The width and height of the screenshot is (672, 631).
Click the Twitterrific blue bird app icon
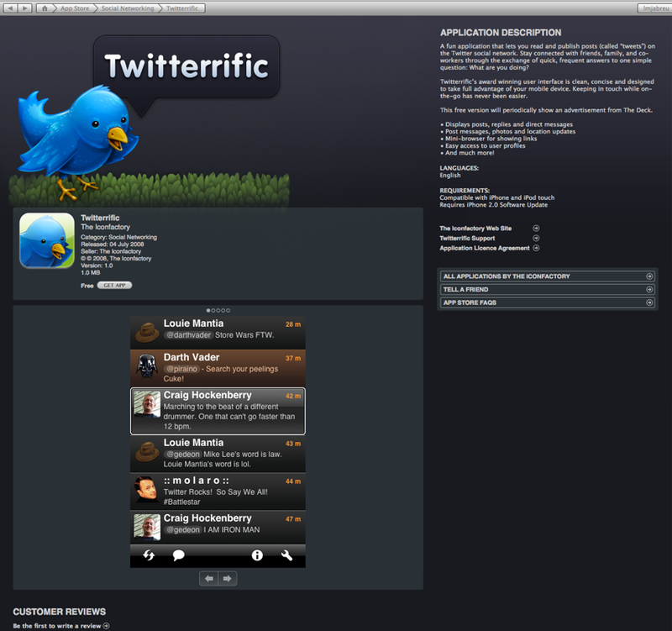pos(47,240)
